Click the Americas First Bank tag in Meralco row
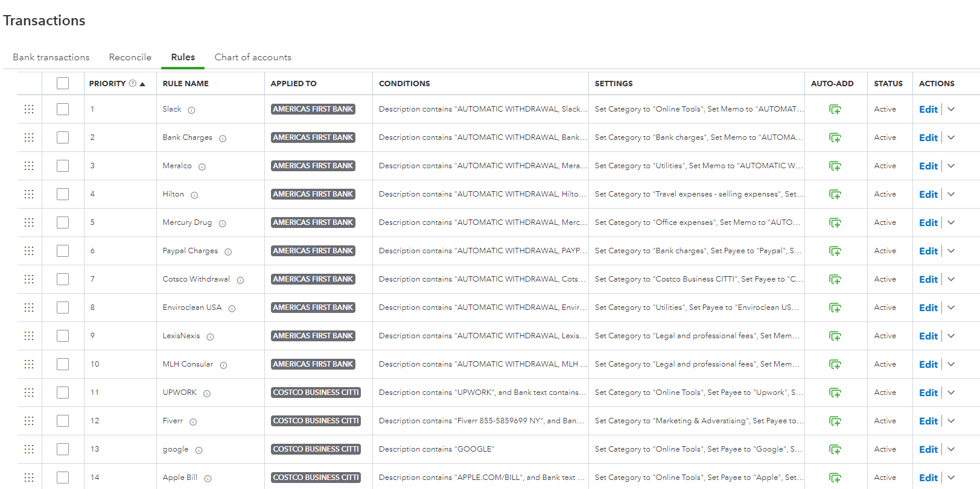Viewport: 980px width, 489px height. [x=313, y=166]
